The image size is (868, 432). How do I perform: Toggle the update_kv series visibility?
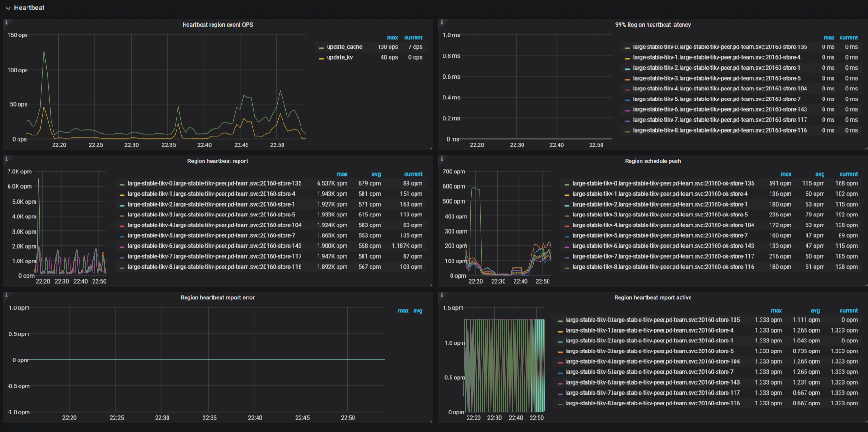(x=340, y=57)
